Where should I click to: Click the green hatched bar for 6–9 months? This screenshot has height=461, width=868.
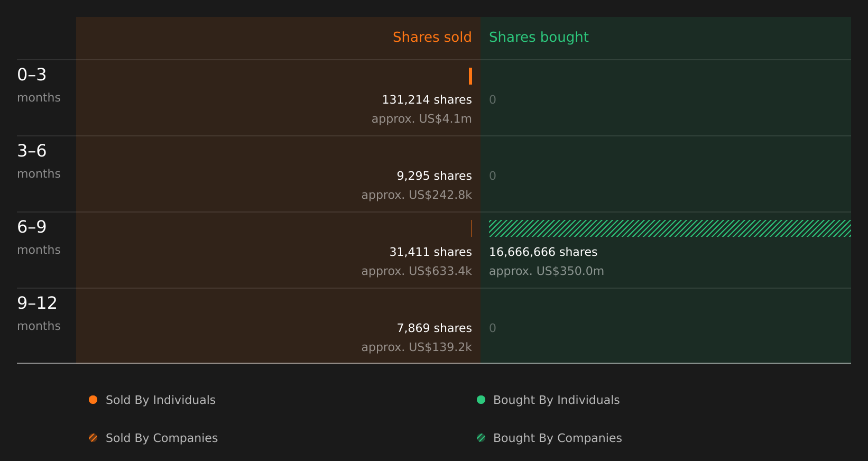[x=670, y=228]
